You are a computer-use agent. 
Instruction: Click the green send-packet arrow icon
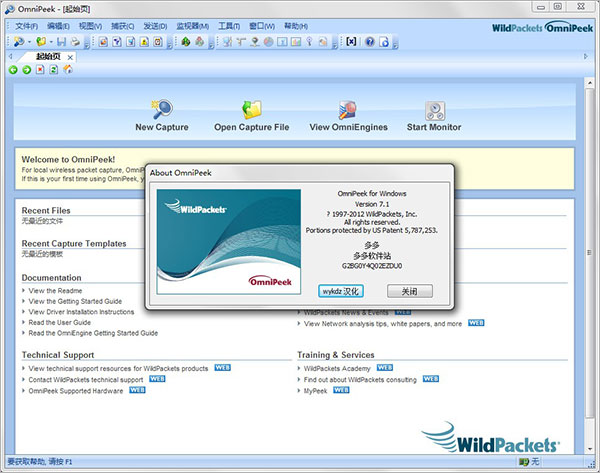point(186,41)
